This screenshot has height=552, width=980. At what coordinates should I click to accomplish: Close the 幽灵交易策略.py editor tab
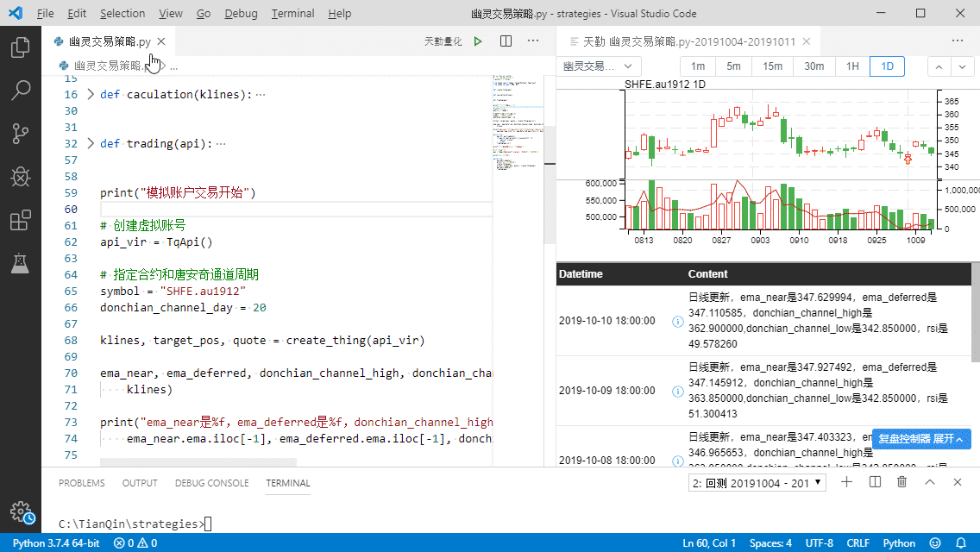(161, 41)
